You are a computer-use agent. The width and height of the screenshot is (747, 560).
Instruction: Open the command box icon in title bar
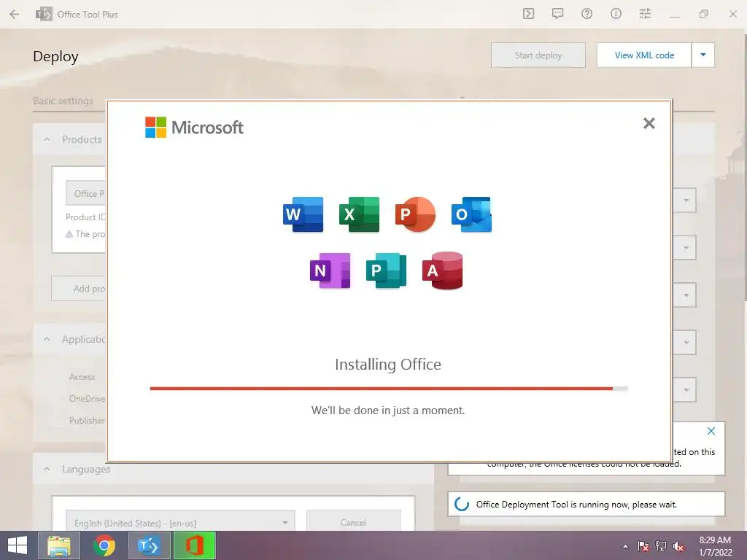[528, 14]
